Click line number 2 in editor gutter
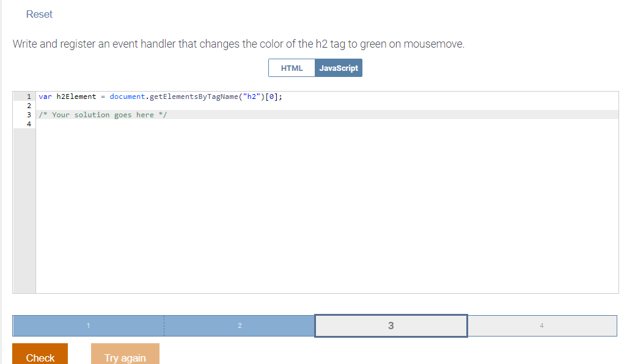 click(29, 106)
